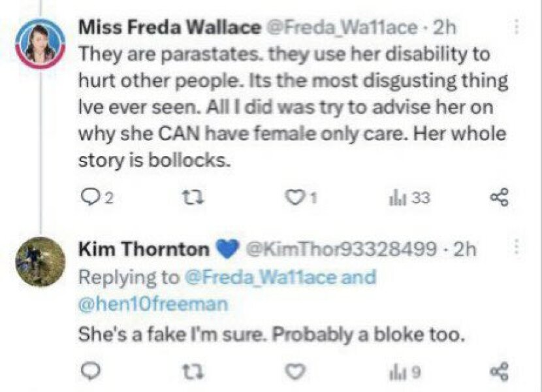Click the Kim Thornton display name

pos(144,249)
